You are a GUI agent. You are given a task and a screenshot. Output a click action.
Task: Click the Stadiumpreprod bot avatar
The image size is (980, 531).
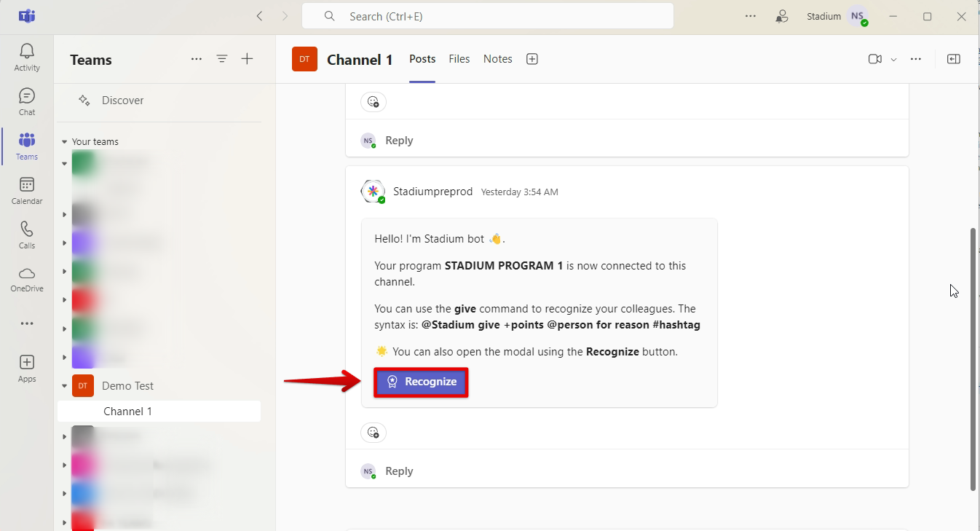coord(373,192)
